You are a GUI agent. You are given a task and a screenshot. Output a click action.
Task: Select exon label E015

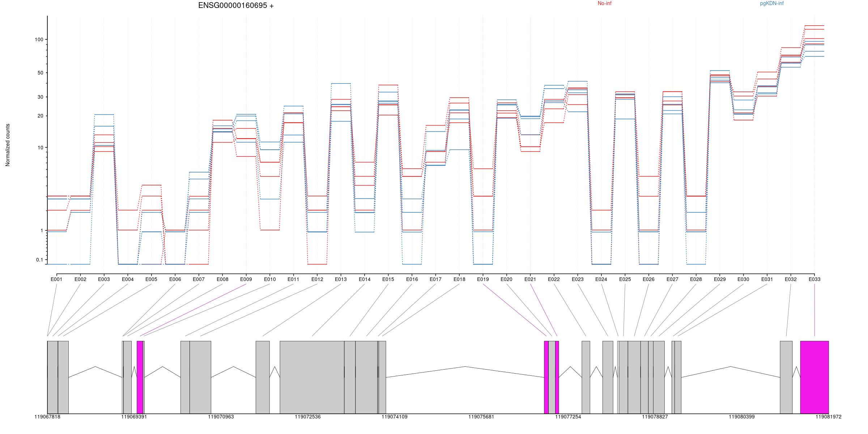pos(388,279)
